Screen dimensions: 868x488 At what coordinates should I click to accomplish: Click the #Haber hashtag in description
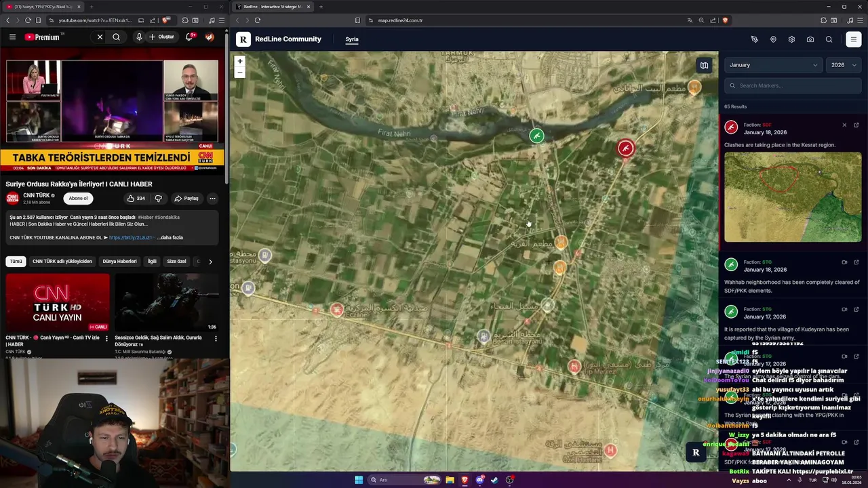[146, 218]
